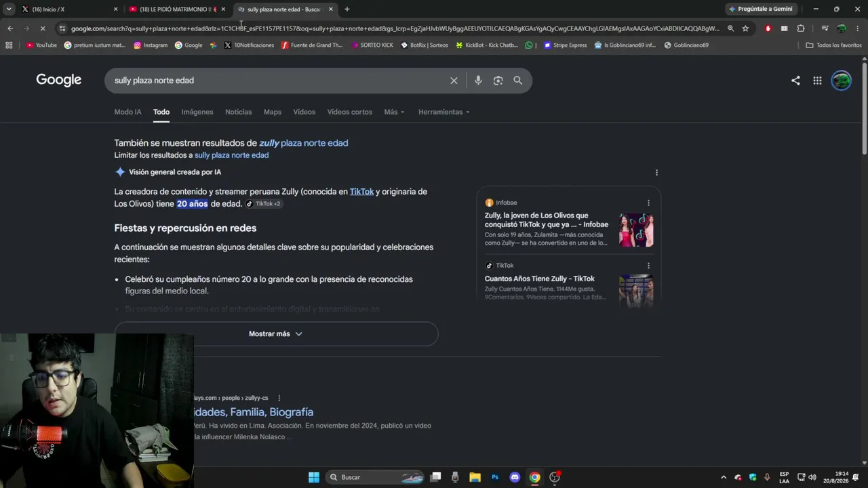Select the Noticias results tab
The image size is (868, 488).
239,112
